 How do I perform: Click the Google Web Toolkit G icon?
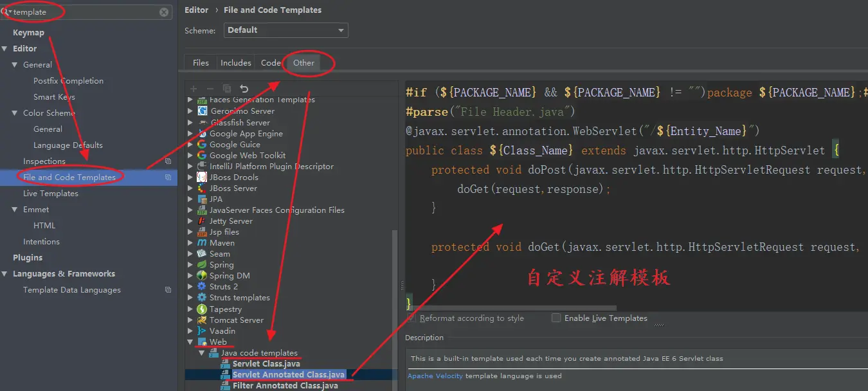[x=202, y=155]
